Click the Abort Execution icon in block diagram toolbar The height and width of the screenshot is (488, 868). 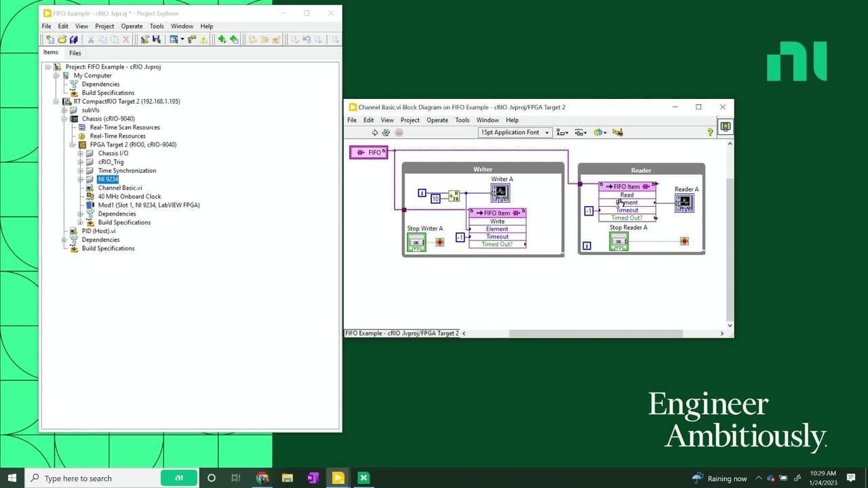pos(399,132)
